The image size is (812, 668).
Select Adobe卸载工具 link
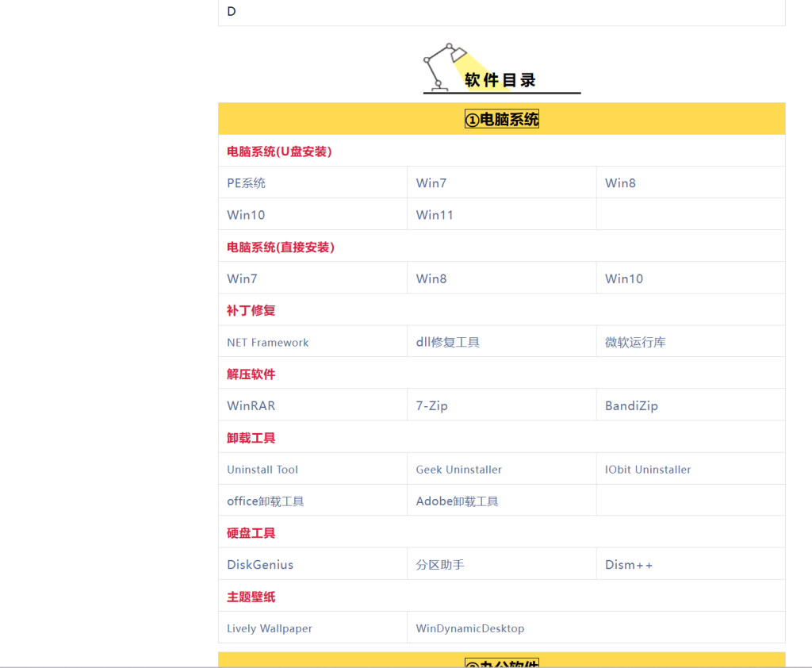click(458, 501)
